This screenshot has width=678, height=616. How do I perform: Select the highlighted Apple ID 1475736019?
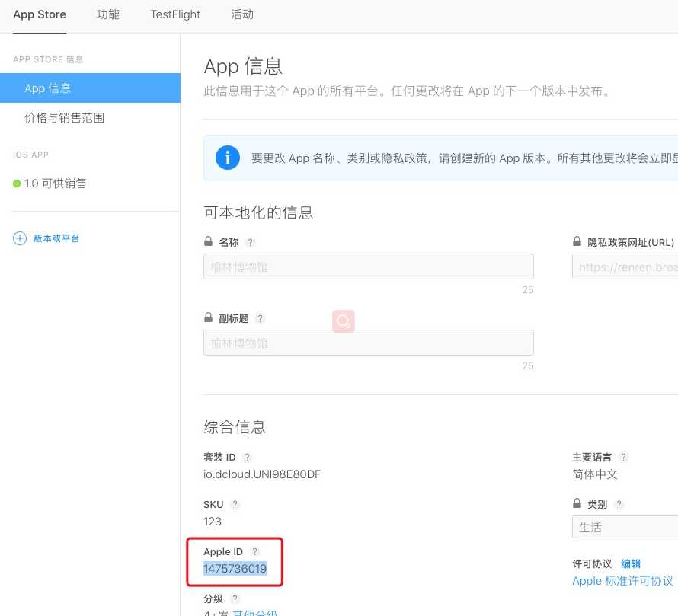[235, 568]
